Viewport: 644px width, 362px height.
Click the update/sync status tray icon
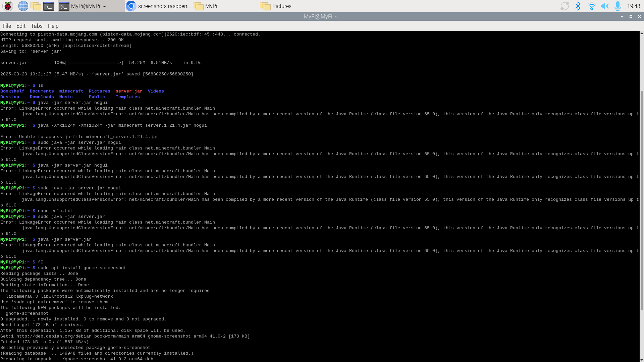coord(564,6)
